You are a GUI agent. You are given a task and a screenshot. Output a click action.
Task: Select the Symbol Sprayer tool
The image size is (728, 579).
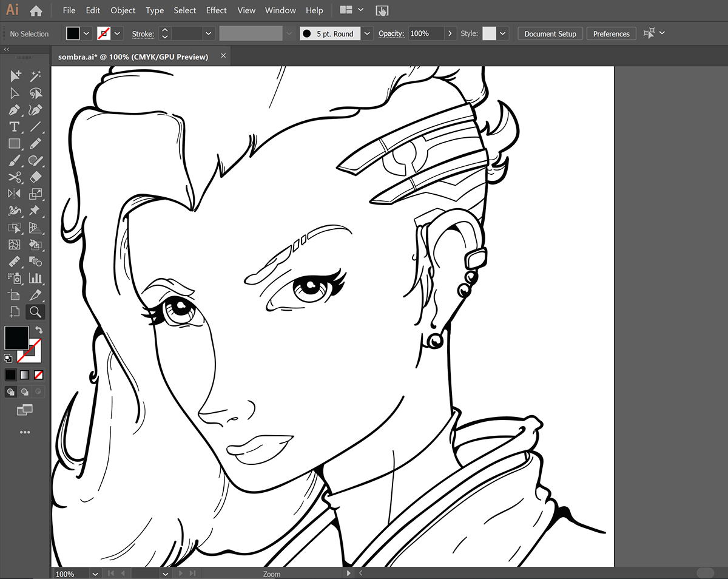click(x=15, y=278)
